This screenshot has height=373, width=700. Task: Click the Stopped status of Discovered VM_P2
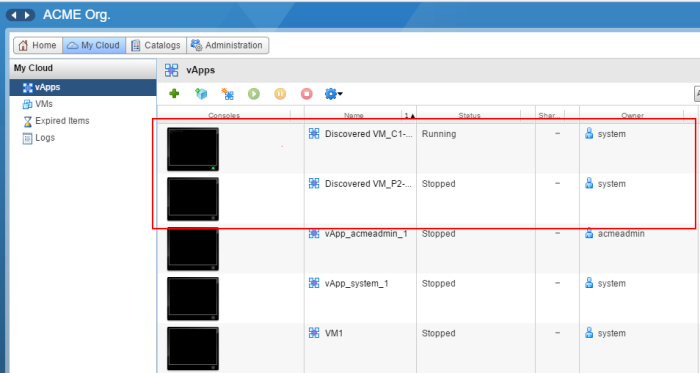tap(438, 184)
